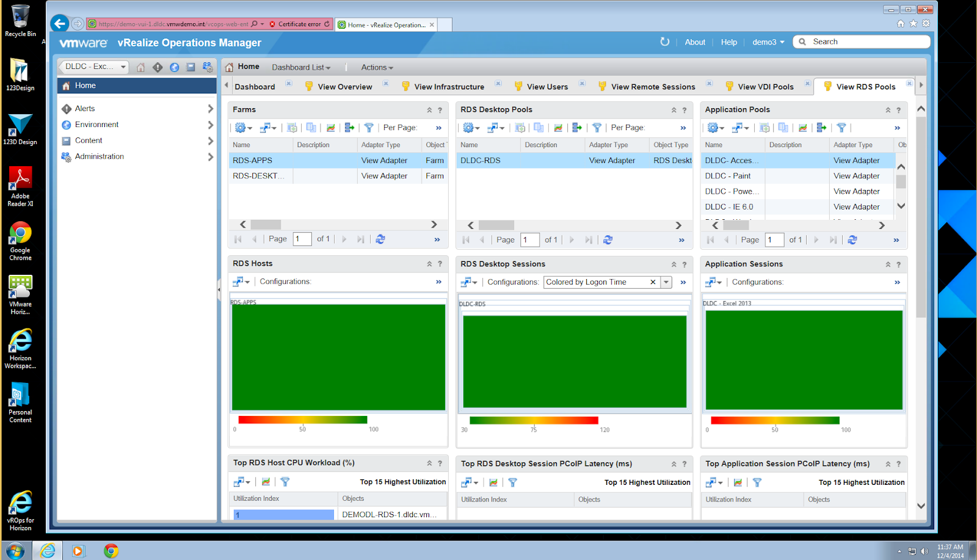Click the help question mark on the Farms widget
Viewport: 977px width, 560px height.
[440, 111]
